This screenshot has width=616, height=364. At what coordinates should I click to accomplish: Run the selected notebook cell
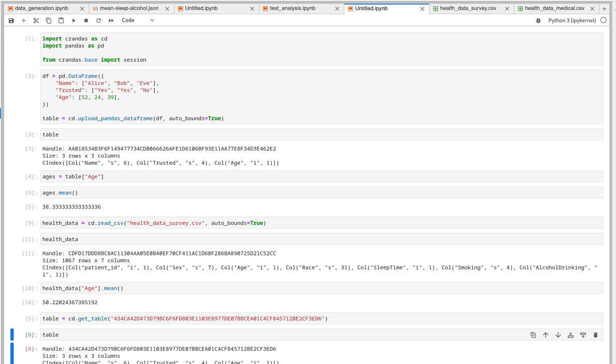click(x=72, y=20)
